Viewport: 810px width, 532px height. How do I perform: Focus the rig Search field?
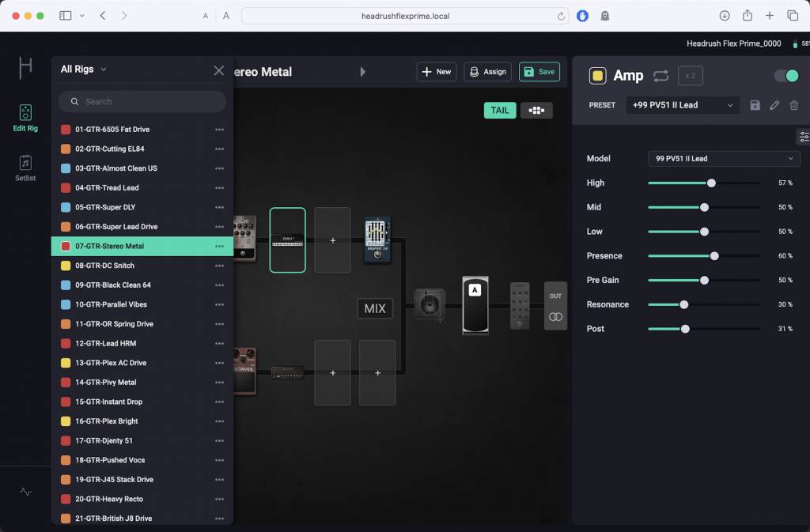[x=142, y=102]
